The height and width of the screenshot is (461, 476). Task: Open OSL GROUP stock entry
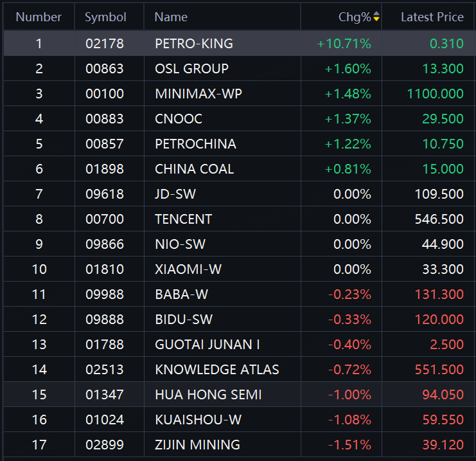pyautogui.click(x=191, y=69)
